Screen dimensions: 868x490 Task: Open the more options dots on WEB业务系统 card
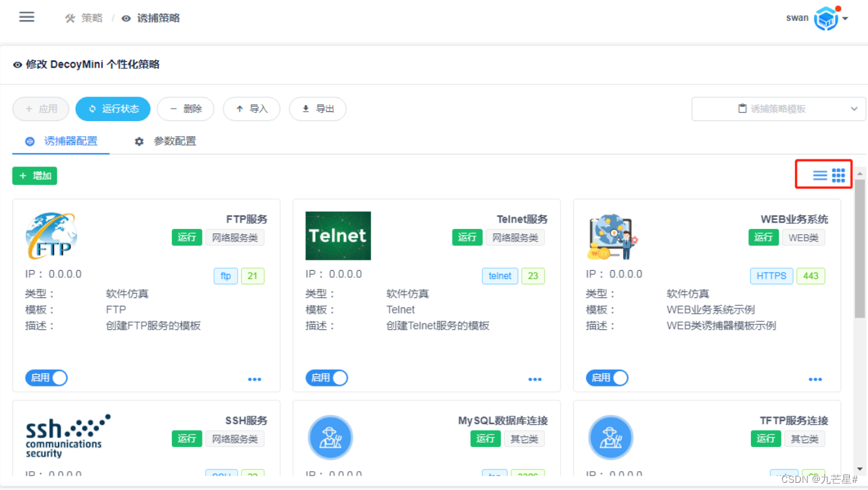(815, 379)
